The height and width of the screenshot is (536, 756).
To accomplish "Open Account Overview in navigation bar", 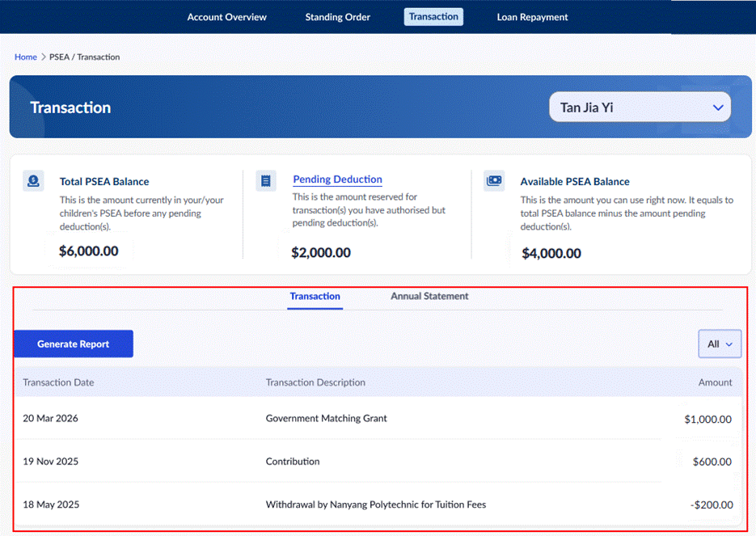I will [x=226, y=17].
